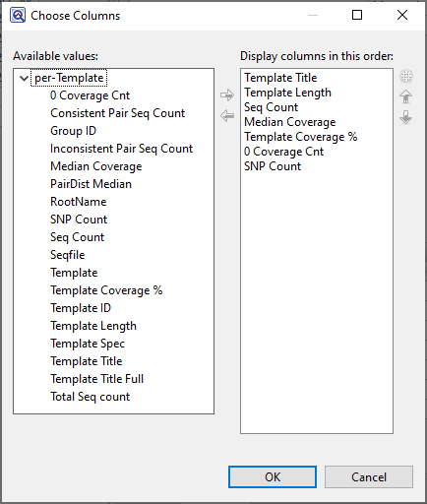Confirm with the OK button
The image size is (427, 504).
click(273, 477)
